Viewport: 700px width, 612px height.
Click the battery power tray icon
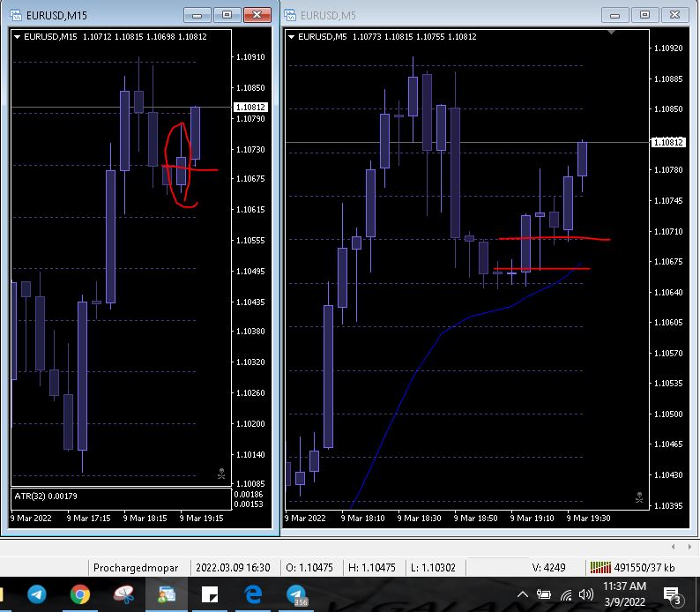tap(543, 594)
